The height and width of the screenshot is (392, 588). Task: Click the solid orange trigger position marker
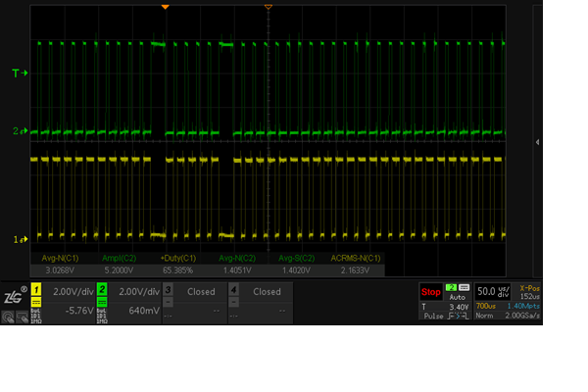(x=165, y=7)
